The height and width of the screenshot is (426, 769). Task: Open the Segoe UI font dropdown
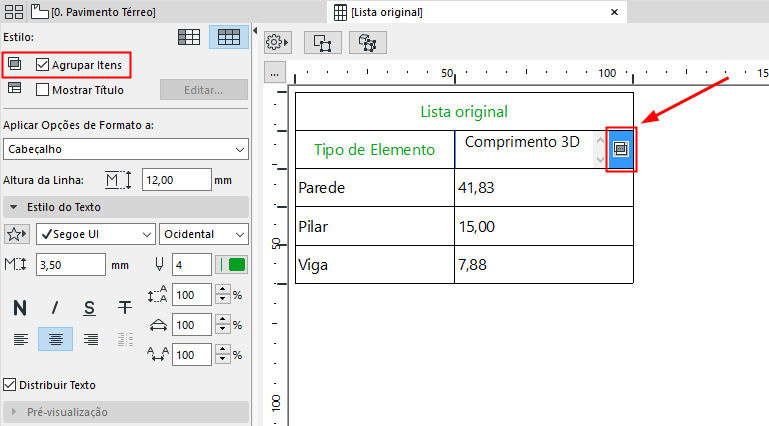tap(95, 234)
